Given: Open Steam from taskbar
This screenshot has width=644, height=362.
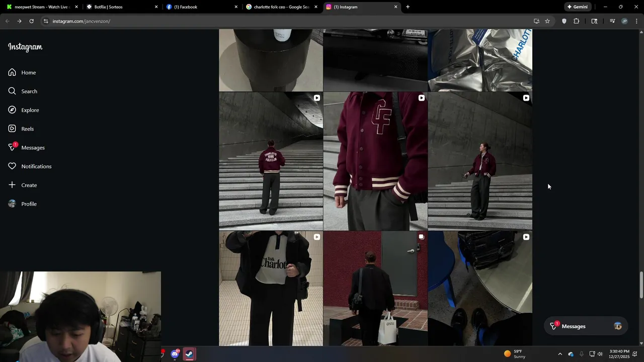Looking at the screenshot, I should [189, 354].
